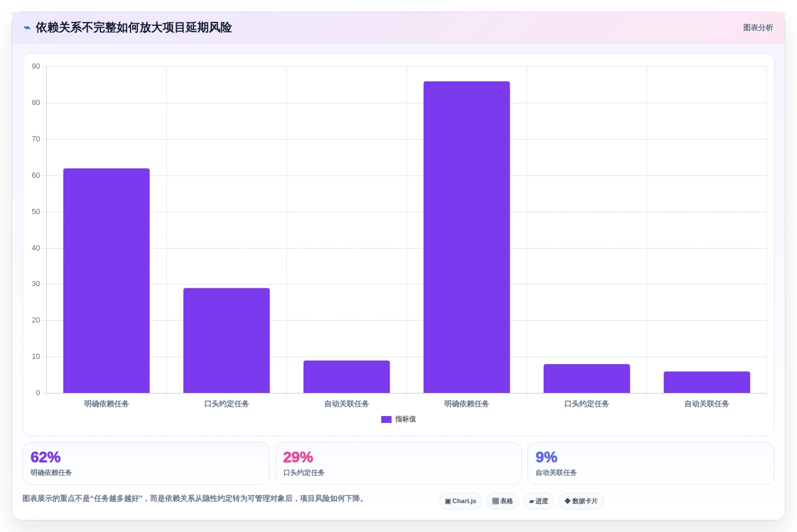Click the 9% 自动关联任务 stat card
The height and width of the screenshot is (532, 797).
(x=651, y=463)
